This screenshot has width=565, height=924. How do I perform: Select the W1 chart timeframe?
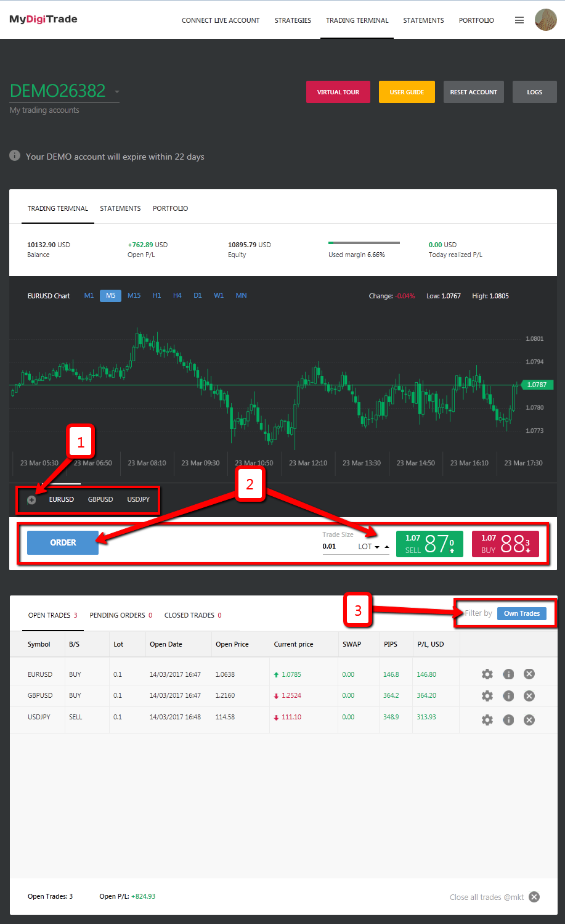pos(219,296)
